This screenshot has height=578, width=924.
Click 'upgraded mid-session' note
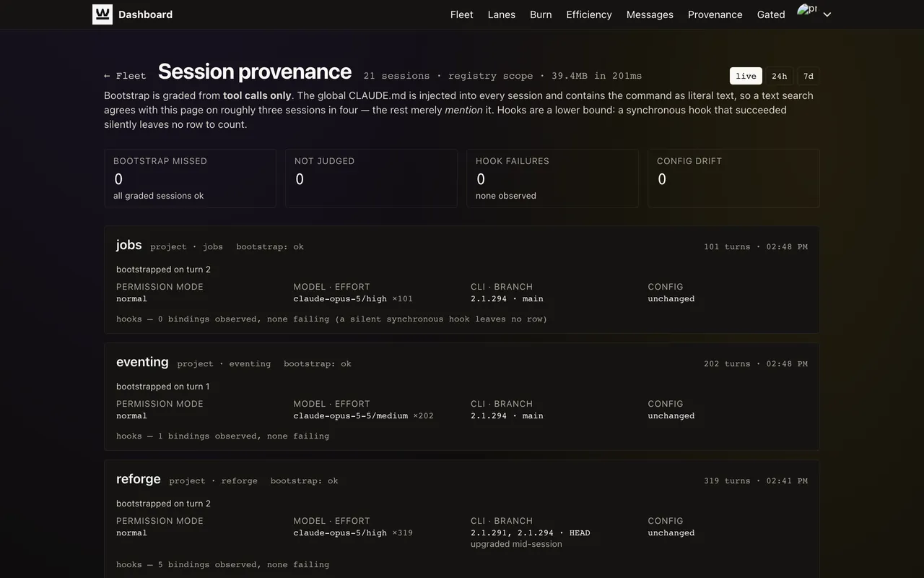516,544
